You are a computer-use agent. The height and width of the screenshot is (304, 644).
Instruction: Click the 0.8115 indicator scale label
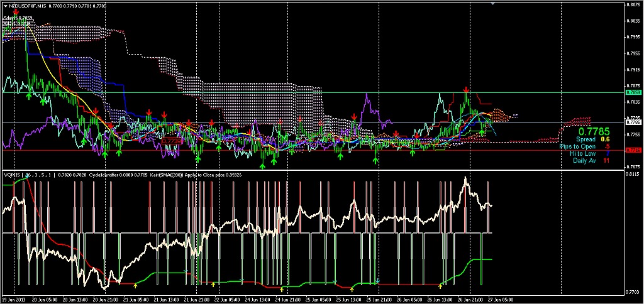pos(633,175)
